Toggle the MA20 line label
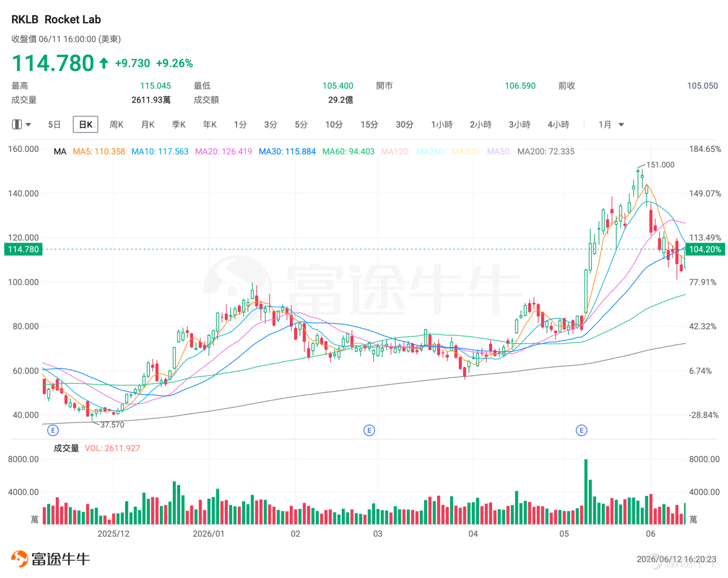The image size is (728, 578). [223, 151]
